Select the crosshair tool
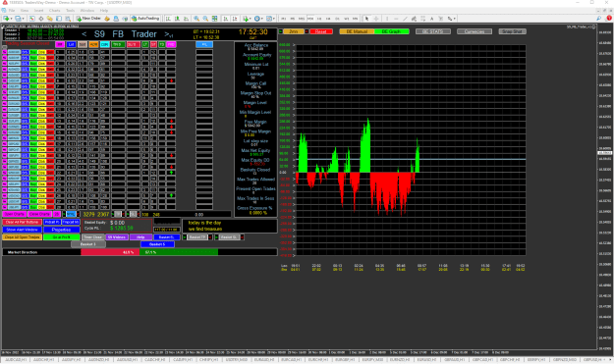Image resolution: width=614 pixels, height=364 pixels. 376,19
